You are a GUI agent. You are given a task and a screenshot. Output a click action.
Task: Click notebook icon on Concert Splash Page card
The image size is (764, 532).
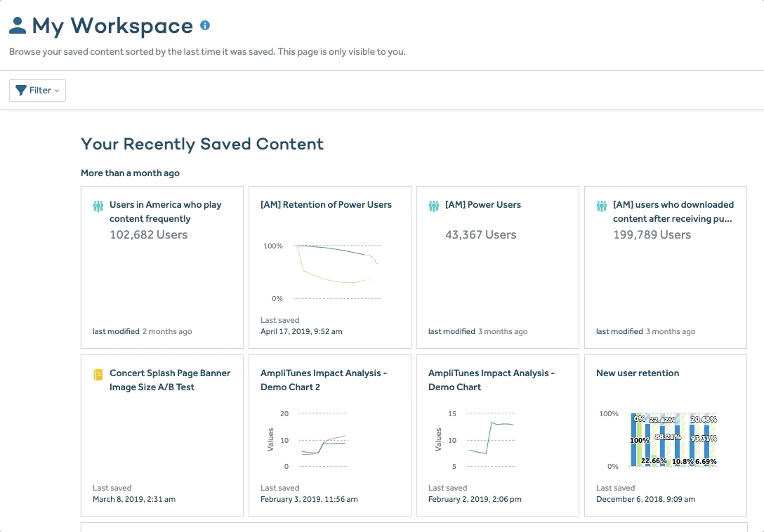coord(98,375)
